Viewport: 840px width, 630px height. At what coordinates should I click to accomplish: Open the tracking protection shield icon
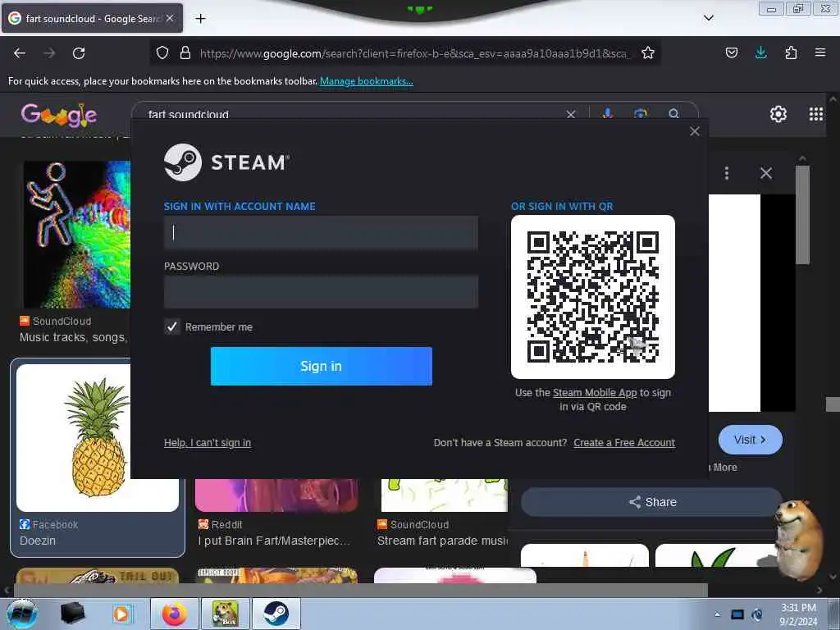pos(162,52)
